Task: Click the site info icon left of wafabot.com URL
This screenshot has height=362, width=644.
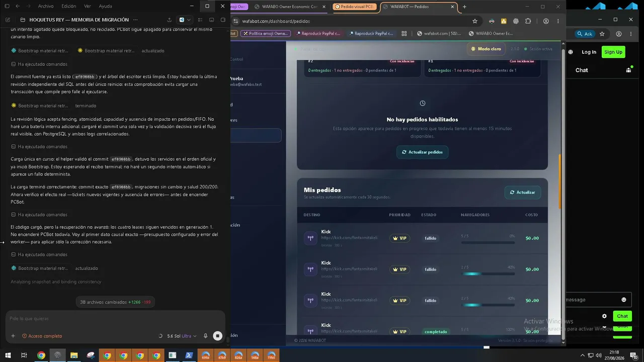Action: click(x=236, y=21)
